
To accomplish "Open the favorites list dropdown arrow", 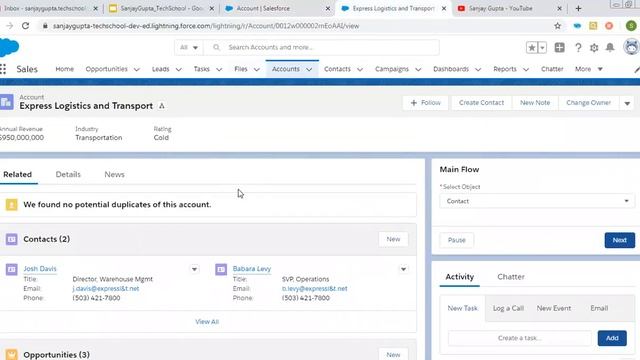I will (x=542, y=48).
